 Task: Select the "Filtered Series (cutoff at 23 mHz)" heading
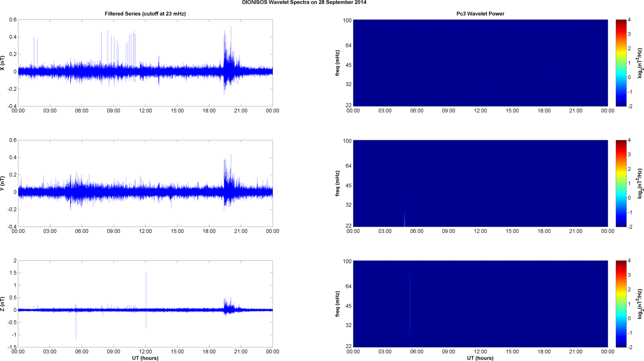145,14
